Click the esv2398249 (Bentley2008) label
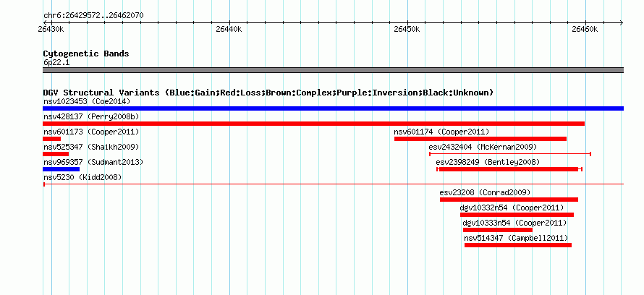The image size is (644, 295). pyautogui.click(x=488, y=162)
